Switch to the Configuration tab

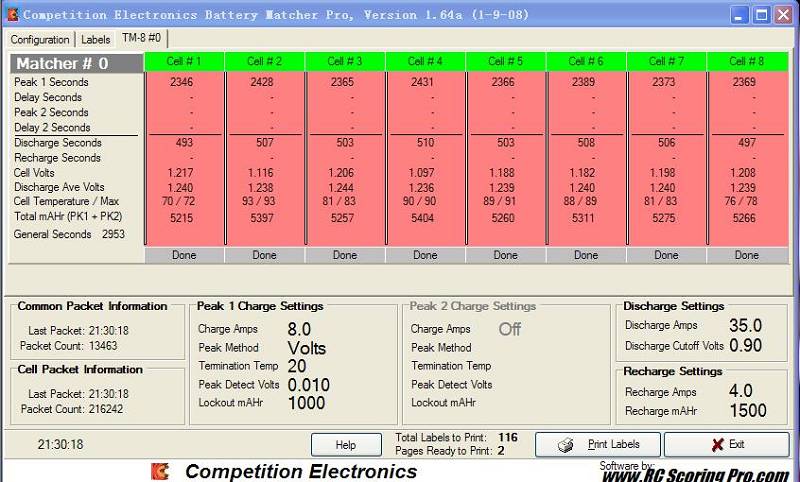pos(40,39)
